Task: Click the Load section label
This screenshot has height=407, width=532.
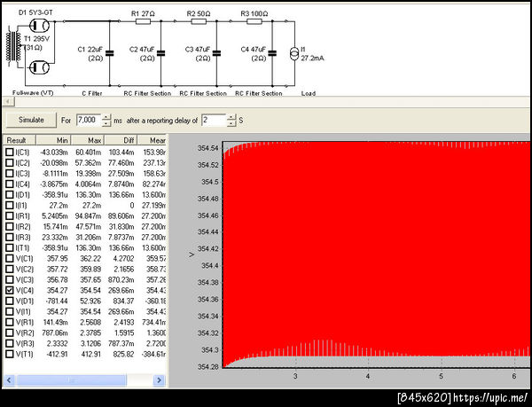Action: click(309, 93)
